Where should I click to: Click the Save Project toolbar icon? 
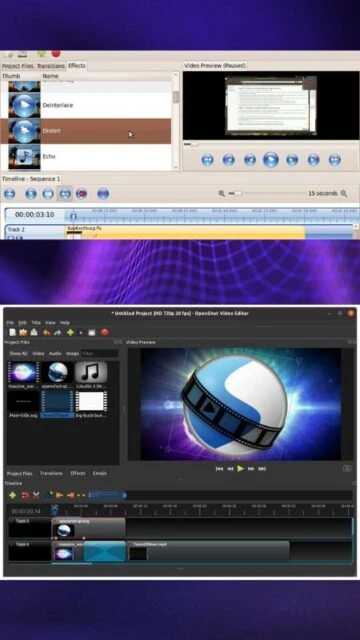tap(34, 333)
